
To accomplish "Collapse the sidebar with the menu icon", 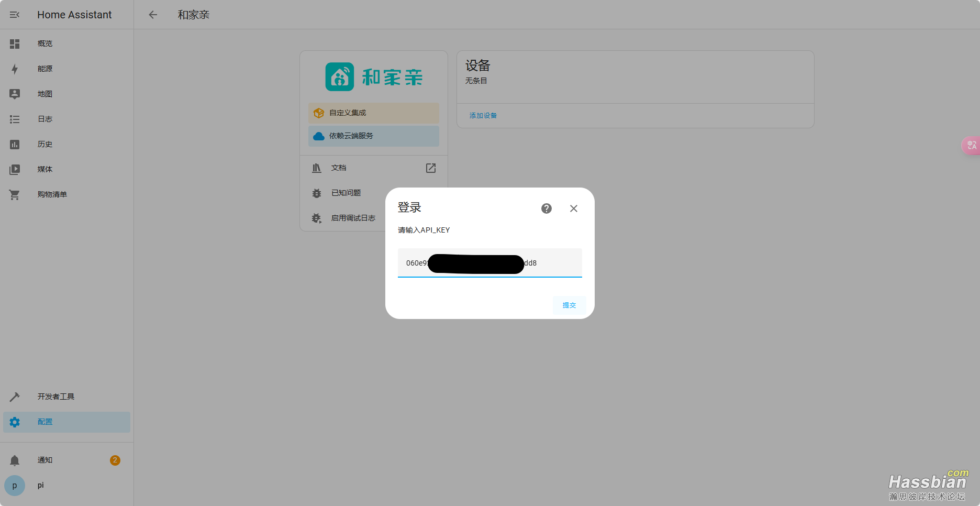I will click(x=15, y=15).
